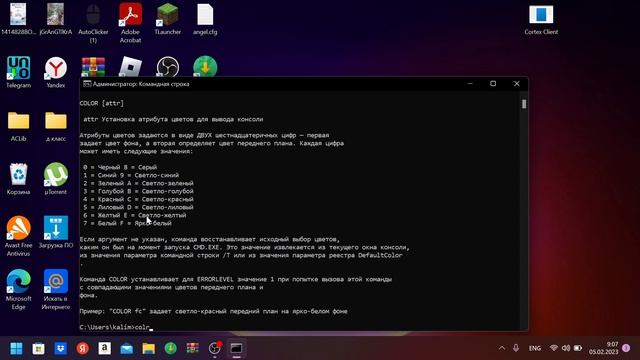
Task: Open File Explorer from the taskbar
Action: click(149, 348)
